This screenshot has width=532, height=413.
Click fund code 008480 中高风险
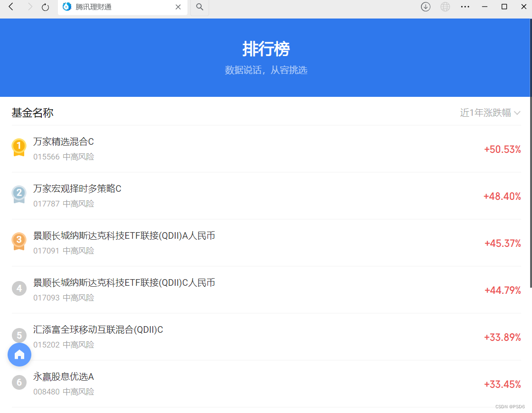click(64, 392)
